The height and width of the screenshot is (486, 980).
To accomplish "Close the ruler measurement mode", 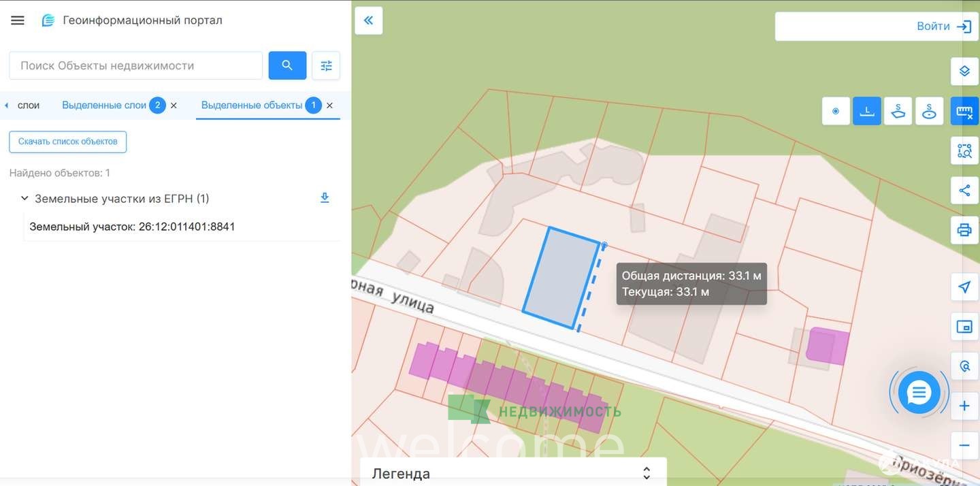I will (964, 111).
